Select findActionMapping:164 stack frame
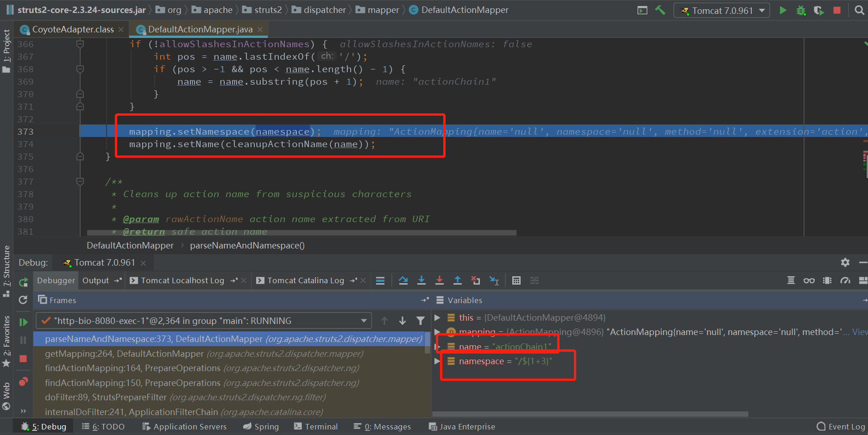 [x=202, y=368]
